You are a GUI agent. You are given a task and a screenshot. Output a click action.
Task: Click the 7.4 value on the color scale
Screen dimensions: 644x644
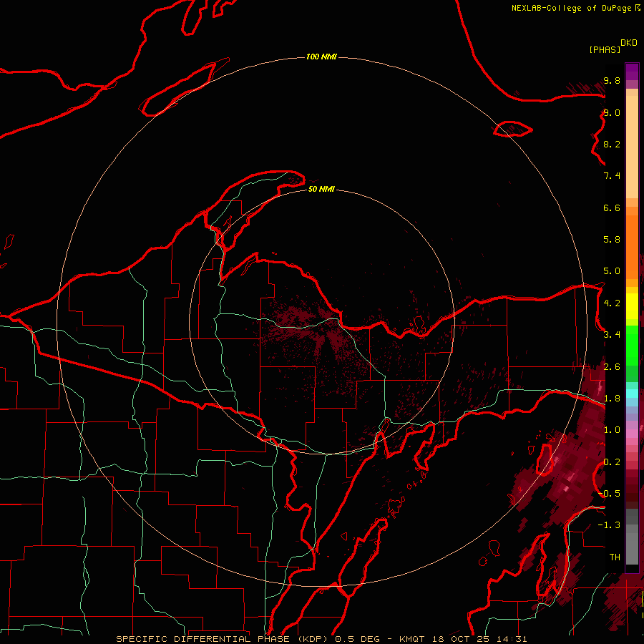612,176
